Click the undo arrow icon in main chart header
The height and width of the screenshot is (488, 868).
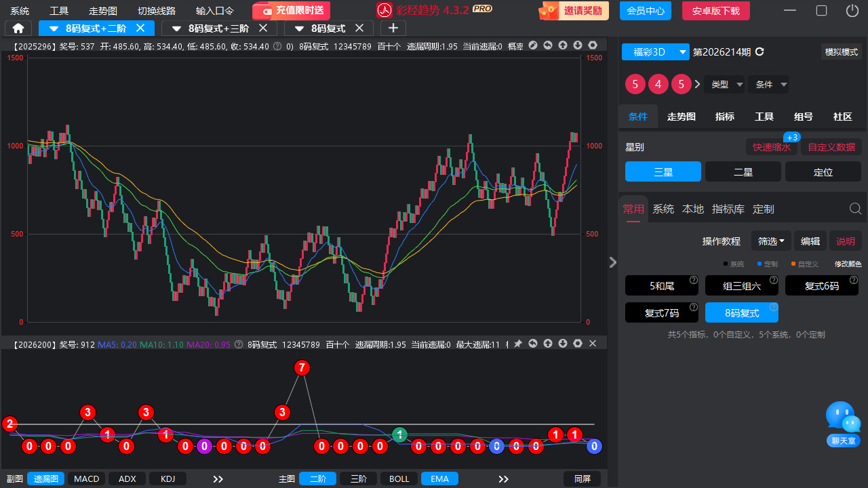(548, 45)
